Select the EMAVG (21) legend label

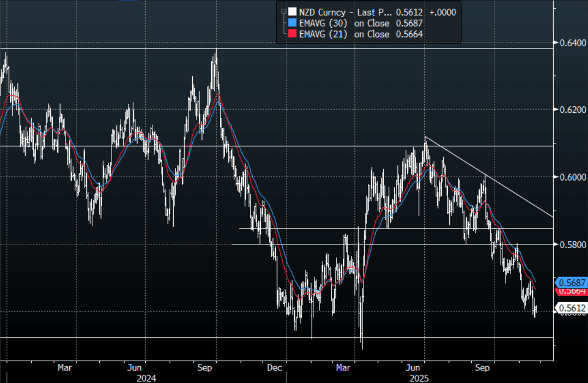pyautogui.click(x=323, y=34)
